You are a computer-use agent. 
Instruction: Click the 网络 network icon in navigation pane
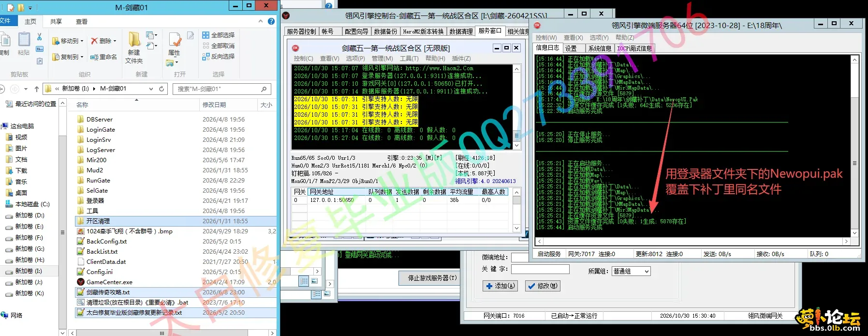click(x=4, y=315)
